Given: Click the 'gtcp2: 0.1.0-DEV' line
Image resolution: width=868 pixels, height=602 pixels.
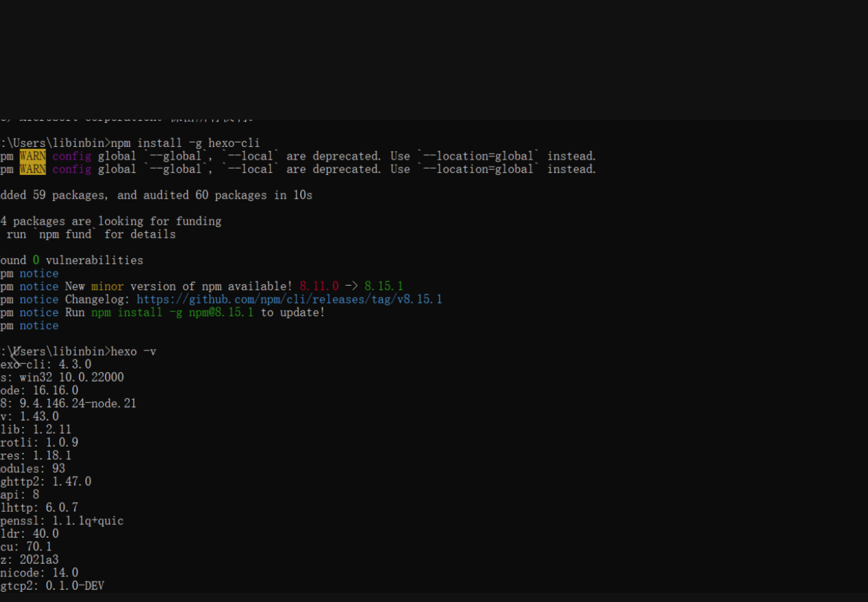Looking at the screenshot, I should tap(52, 586).
